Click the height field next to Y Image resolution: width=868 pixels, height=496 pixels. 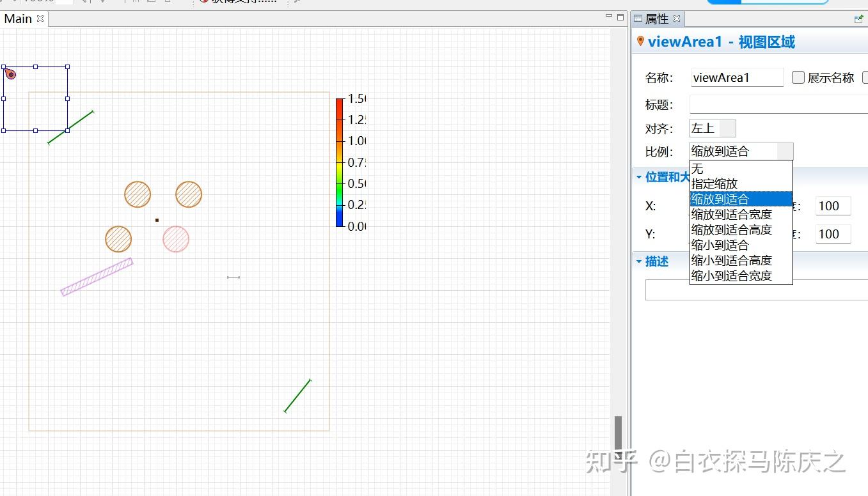coord(833,234)
